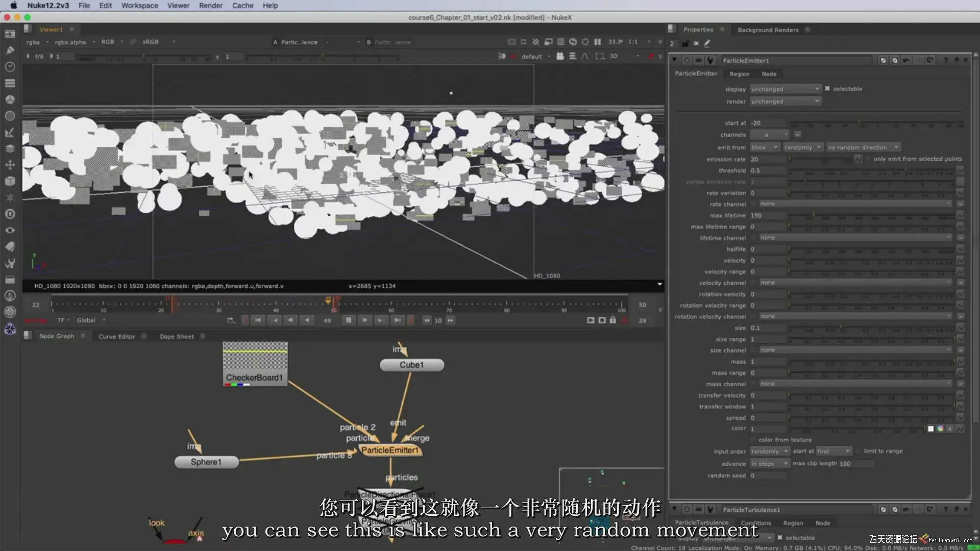Jump to the last frame
The image size is (980, 551).
(x=397, y=320)
